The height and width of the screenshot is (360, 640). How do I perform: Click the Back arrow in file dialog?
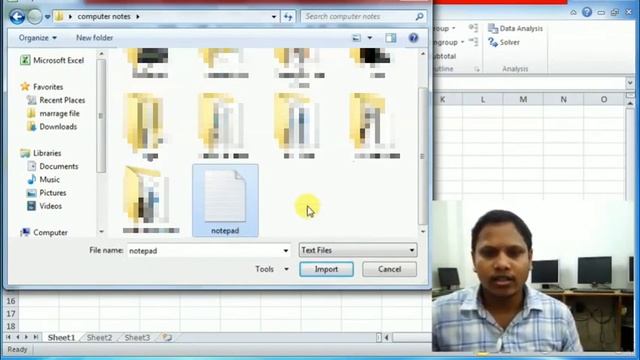pyautogui.click(x=17, y=17)
